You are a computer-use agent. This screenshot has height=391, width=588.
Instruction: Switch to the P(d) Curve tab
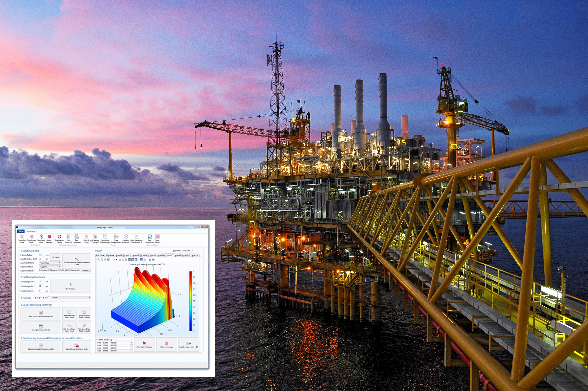point(100,255)
